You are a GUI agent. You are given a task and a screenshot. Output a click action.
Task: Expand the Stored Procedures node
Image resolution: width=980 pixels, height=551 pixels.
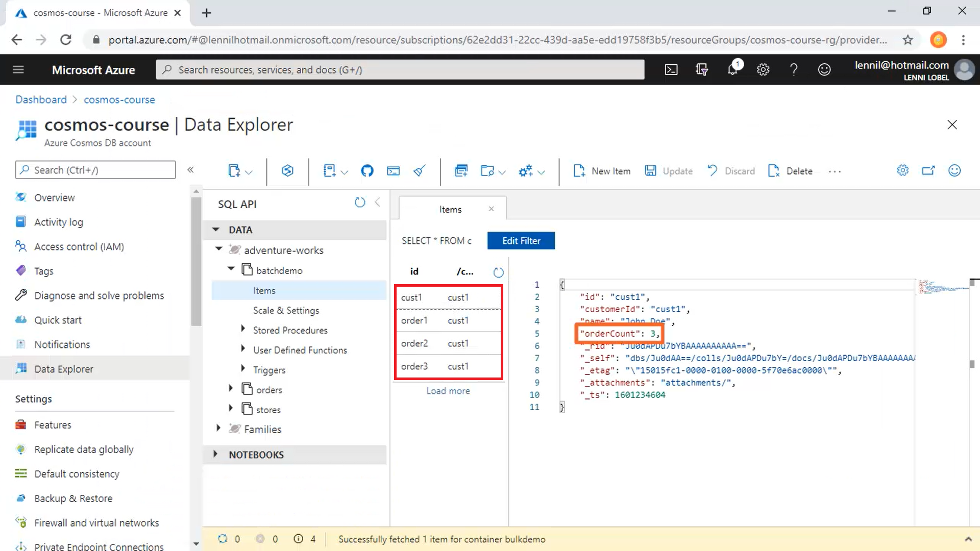pyautogui.click(x=243, y=329)
